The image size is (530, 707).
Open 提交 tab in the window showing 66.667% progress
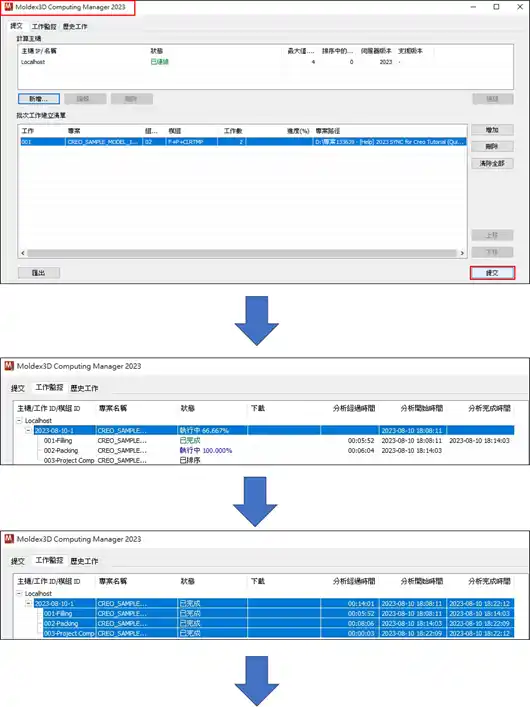(18, 388)
